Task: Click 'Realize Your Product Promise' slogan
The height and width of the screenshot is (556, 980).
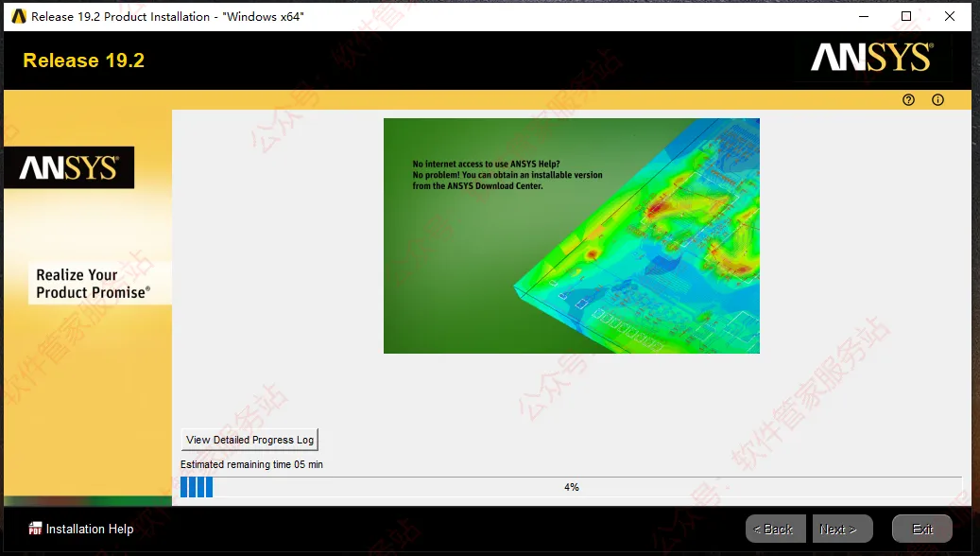Action: pos(94,284)
